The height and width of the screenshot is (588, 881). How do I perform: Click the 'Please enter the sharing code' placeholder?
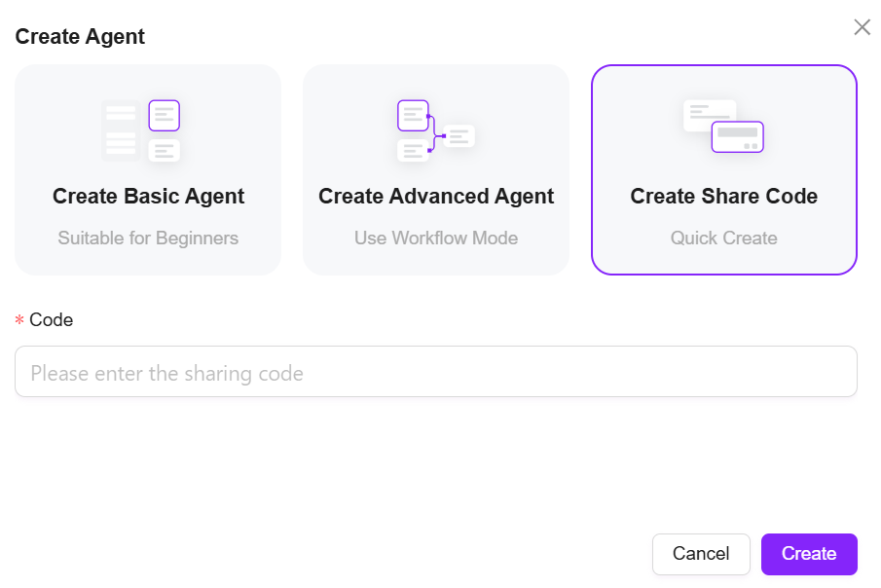point(166,373)
